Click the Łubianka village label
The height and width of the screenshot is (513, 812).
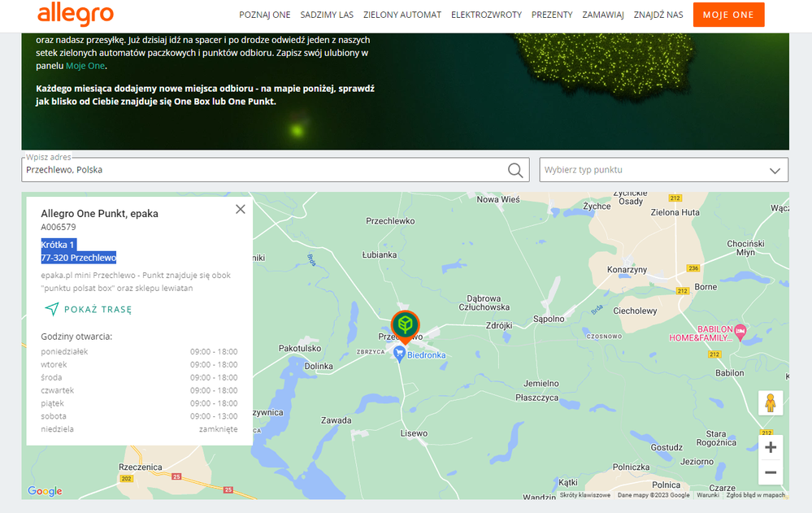[x=380, y=254]
